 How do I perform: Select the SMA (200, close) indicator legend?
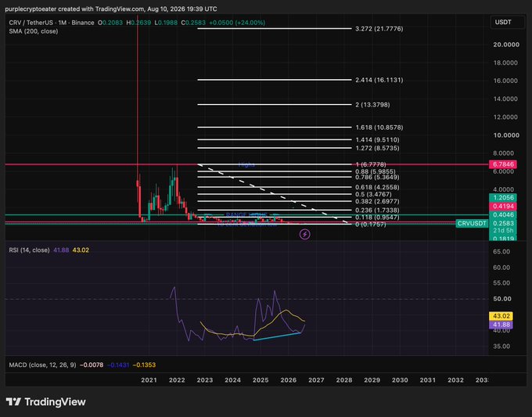click(34, 31)
